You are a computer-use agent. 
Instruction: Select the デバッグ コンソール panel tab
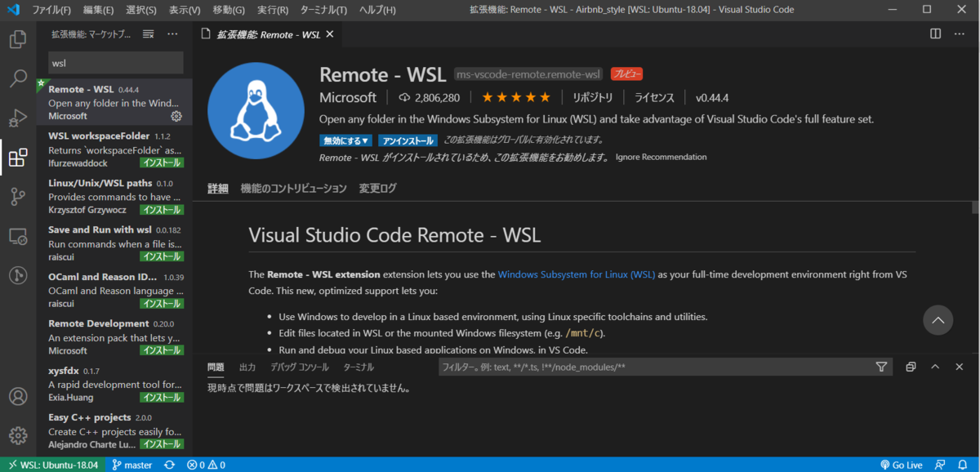[x=300, y=367]
